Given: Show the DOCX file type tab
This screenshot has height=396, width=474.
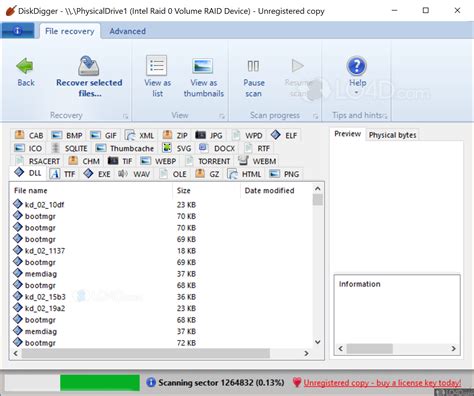Looking at the screenshot, I should [x=217, y=148].
